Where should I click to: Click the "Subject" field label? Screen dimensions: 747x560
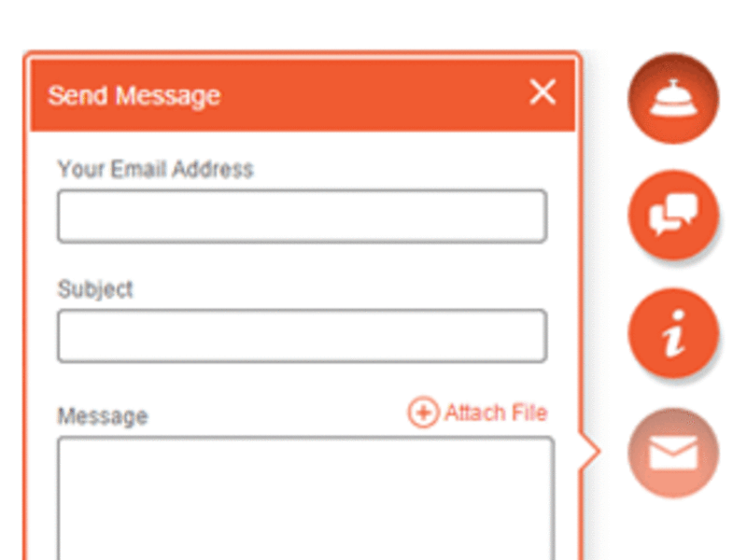[x=95, y=289]
